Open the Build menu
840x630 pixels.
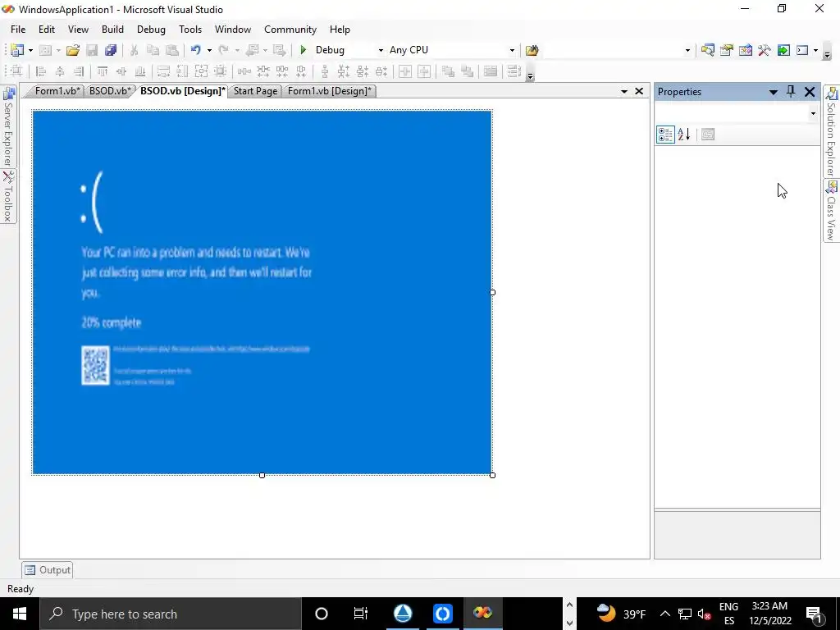[x=112, y=30]
